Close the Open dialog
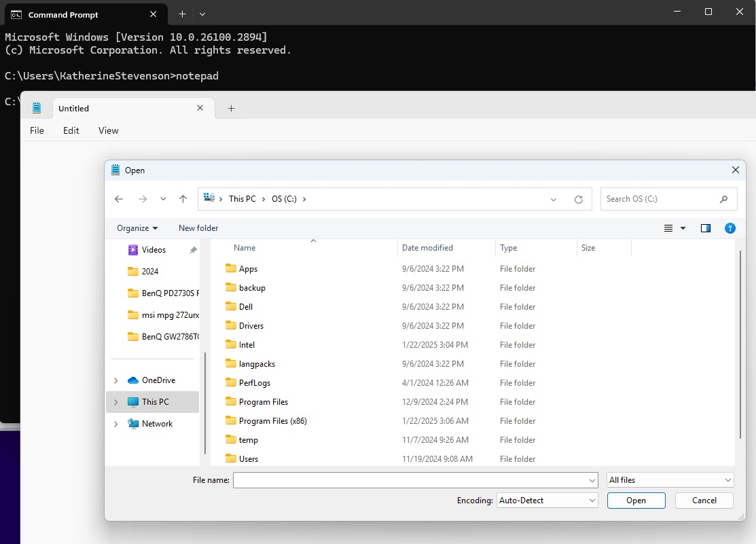The height and width of the screenshot is (544, 756). (735, 170)
